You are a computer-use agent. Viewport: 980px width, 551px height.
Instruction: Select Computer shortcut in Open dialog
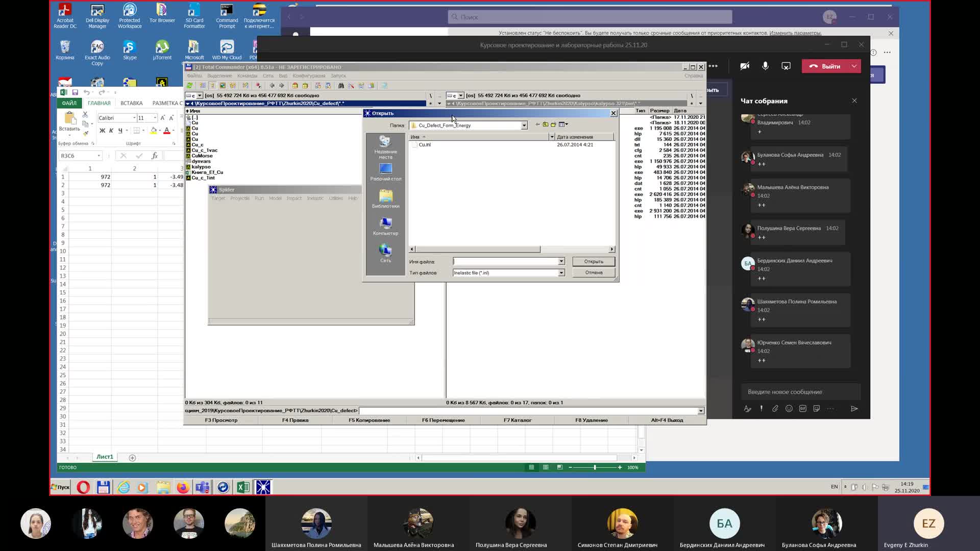tap(385, 226)
